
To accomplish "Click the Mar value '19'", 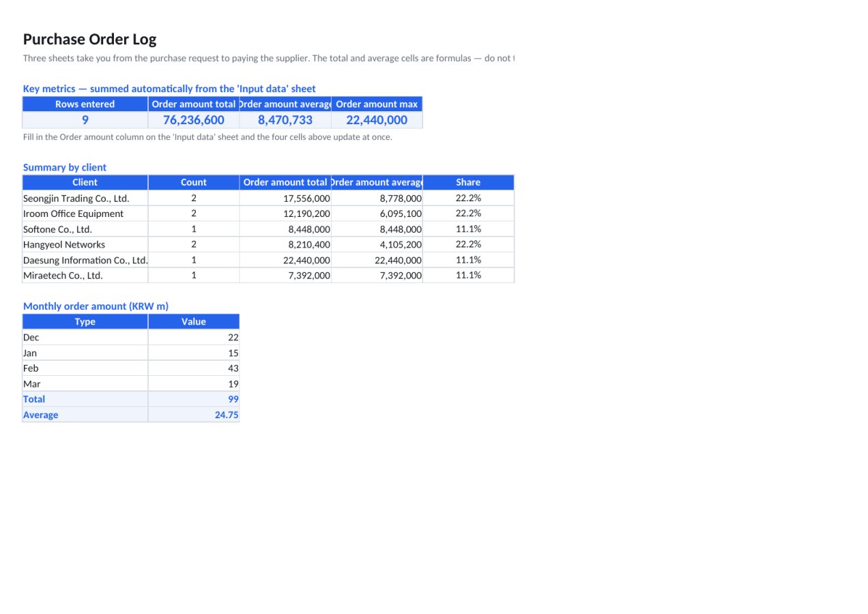I will click(x=194, y=383).
